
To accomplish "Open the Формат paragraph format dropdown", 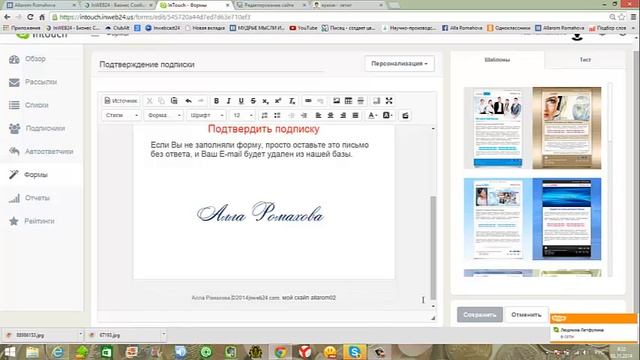I will (164, 116).
